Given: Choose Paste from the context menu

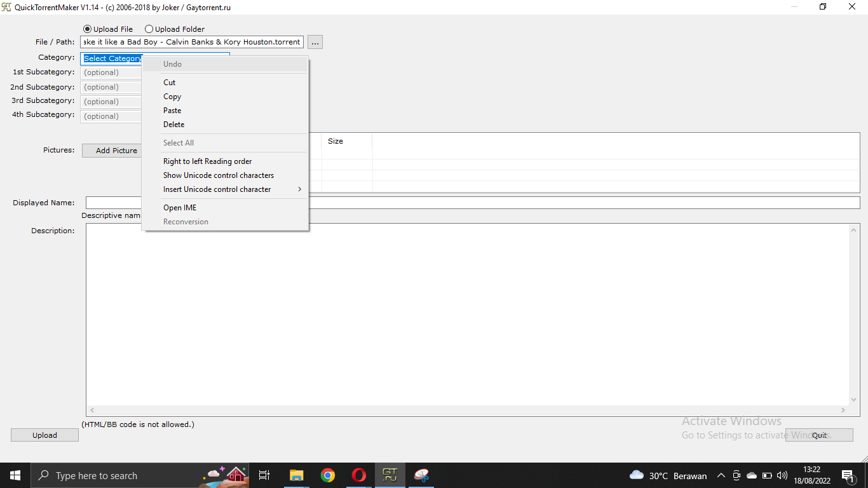Looking at the screenshot, I should coord(172,111).
